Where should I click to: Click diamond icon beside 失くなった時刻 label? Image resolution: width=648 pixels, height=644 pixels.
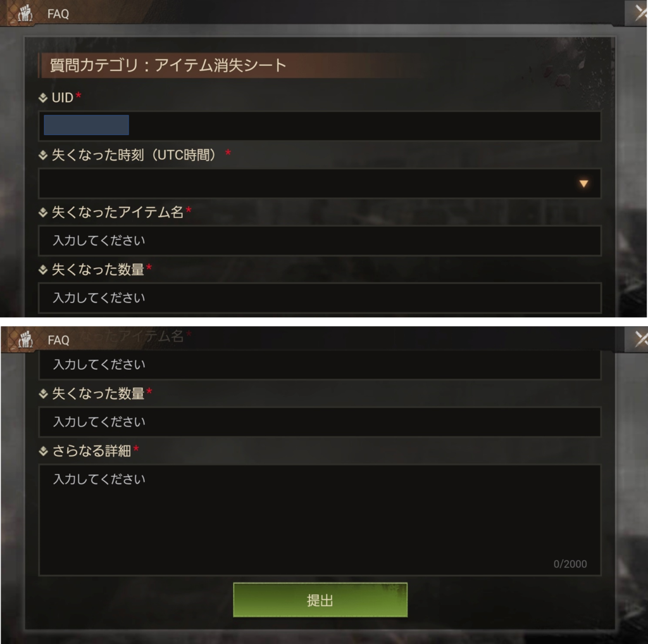pyautogui.click(x=43, y=155)
